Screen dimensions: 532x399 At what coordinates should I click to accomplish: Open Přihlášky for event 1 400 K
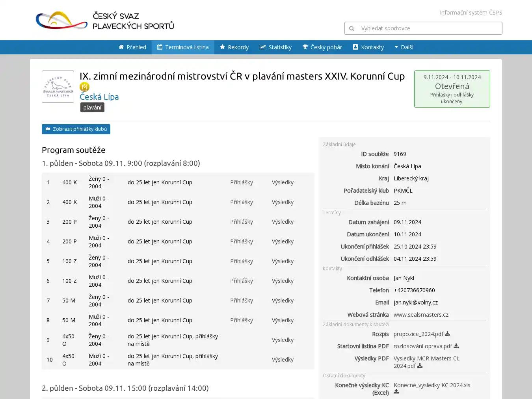pos(242,182)
